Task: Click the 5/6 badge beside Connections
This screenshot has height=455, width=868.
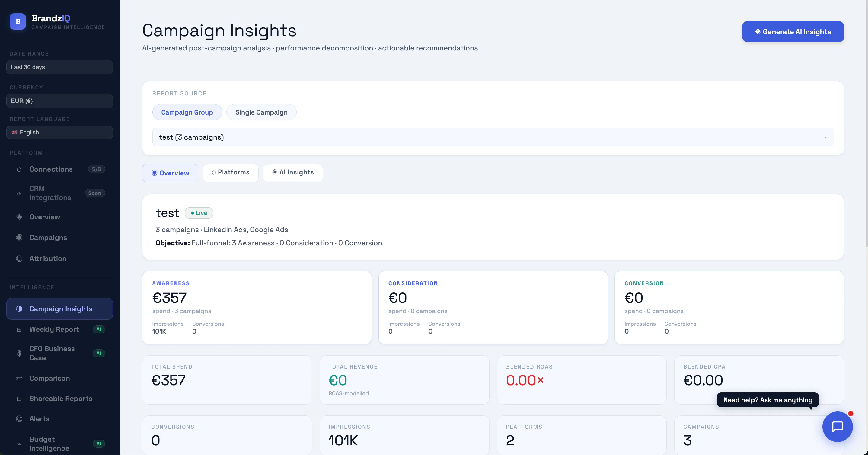Action: point(96,169)
